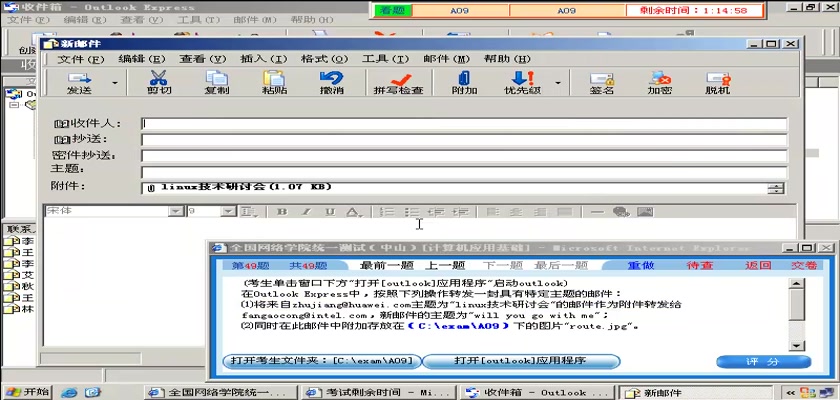The width and height of the screenshot is (840, 400).
Task: Click the 主题 (Subject) input field
Action: [464, 172]
